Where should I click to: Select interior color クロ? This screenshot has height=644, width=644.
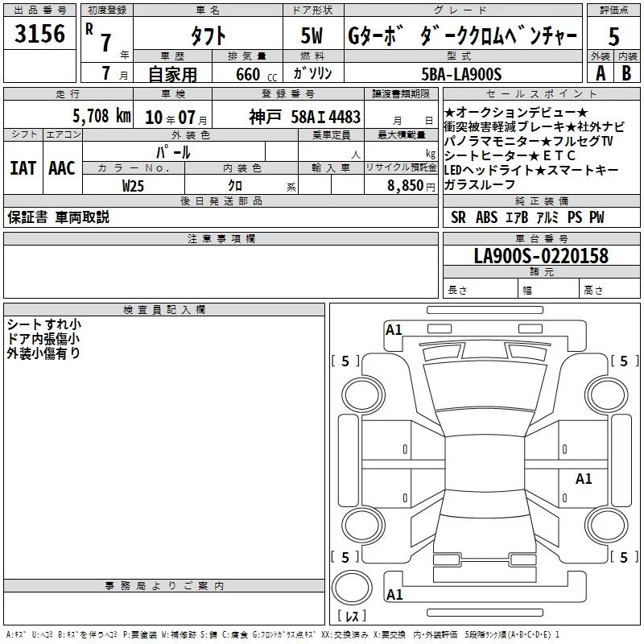(235, 186)
